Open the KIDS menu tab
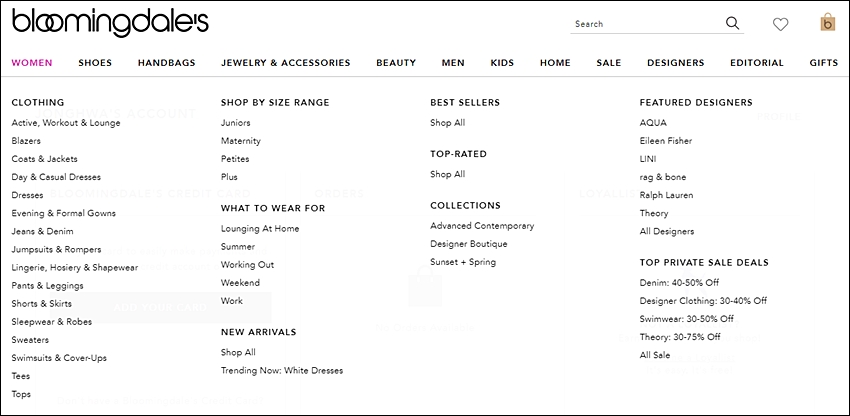The width and height of the screenshot is (850, 416). 502,63
